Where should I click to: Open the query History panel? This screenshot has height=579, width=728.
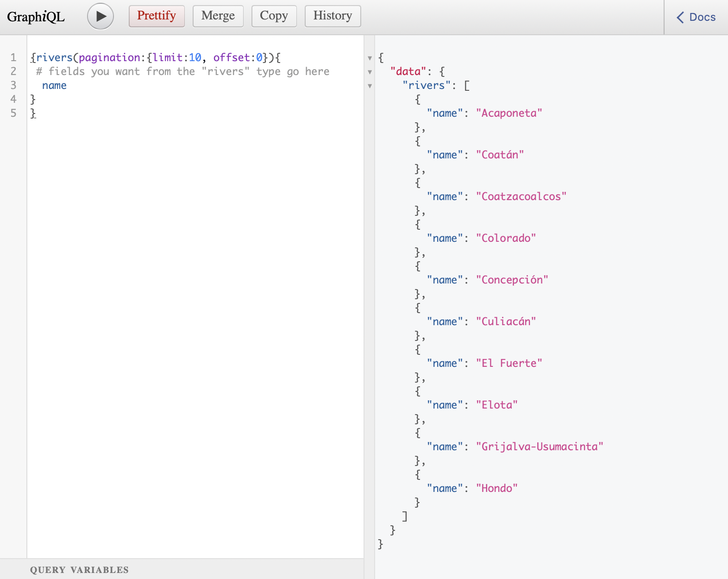[333, 16]
